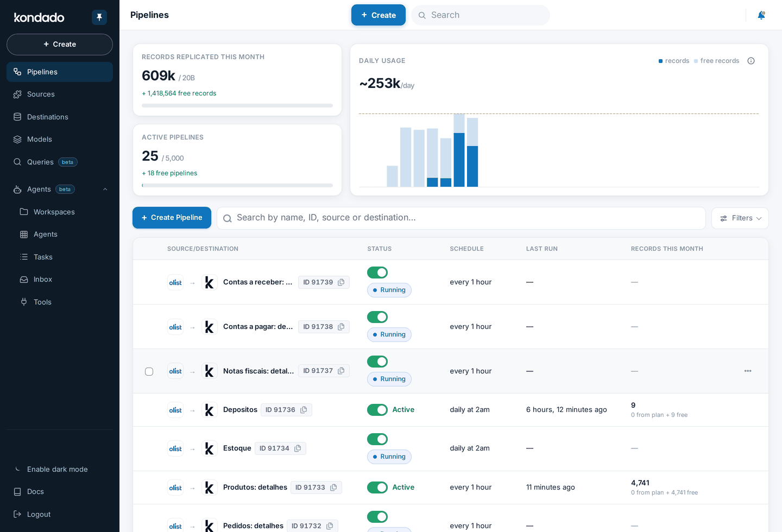Switch off Pedidos: detalhes pipeline
This screenshot has width=782, height=532.
pos(377,517)
